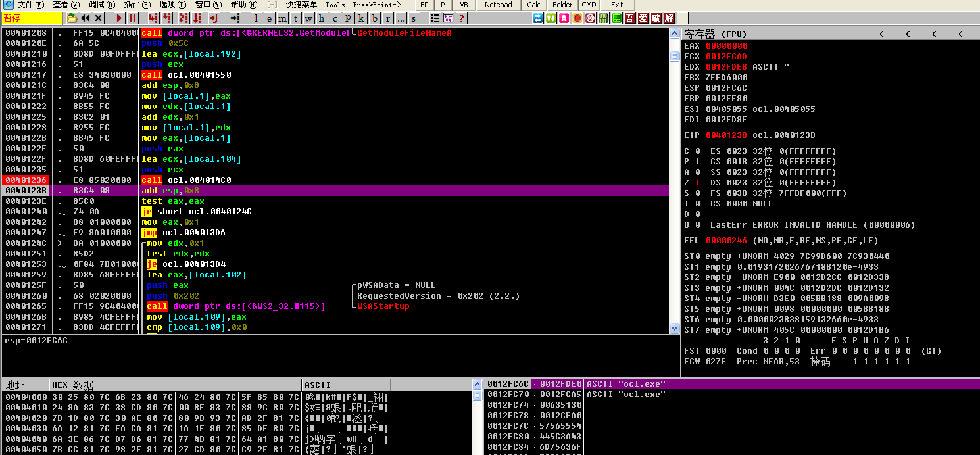Select the EAX register value 00000000
The width and height of the screenshot is (980, 455).
(x=726, y=46)
